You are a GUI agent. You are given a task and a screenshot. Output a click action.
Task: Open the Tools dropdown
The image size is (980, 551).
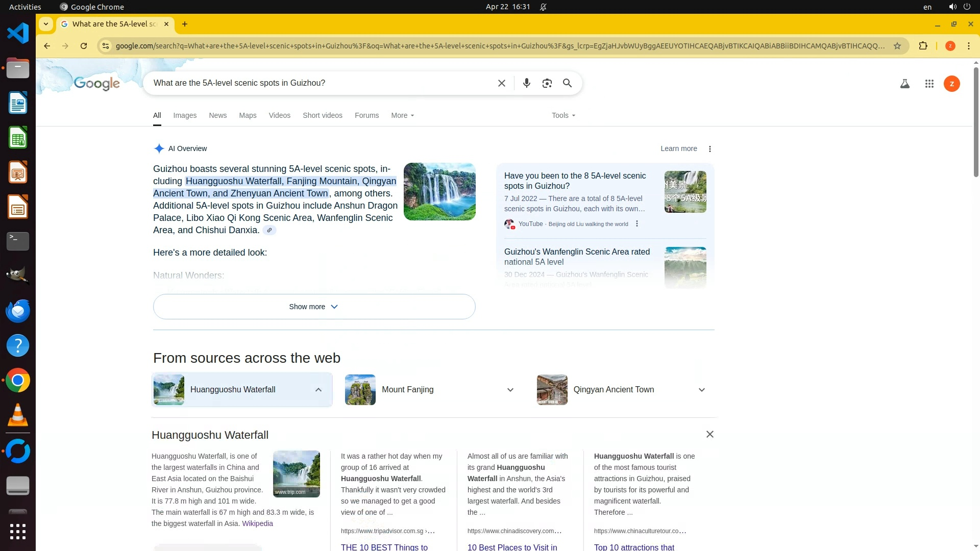click(x=563, y=115)
